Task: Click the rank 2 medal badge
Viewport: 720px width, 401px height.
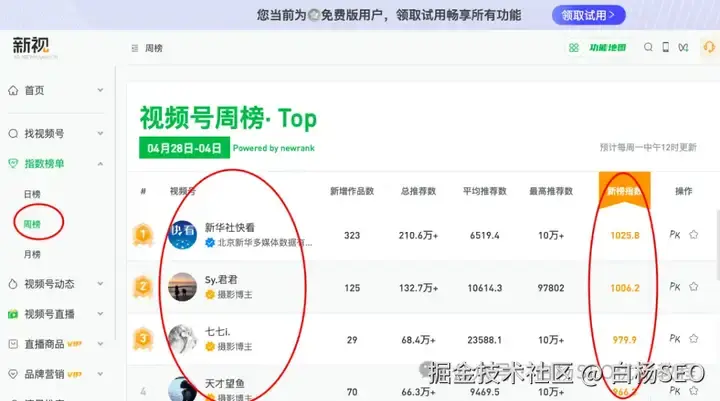Action: click(x=143, y=287)
